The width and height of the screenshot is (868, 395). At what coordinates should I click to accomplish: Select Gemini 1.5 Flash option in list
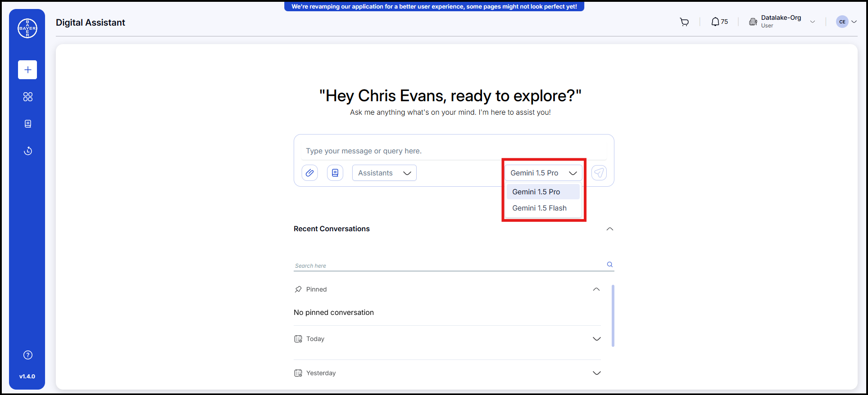coord(543,208)
